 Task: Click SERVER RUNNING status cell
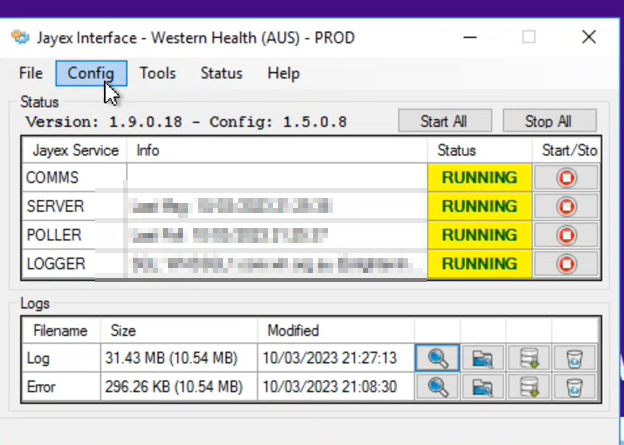(x=480, y=206)
